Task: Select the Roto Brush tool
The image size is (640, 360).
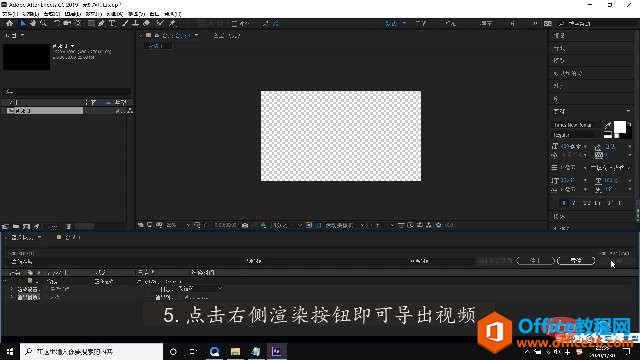Action: coord(160,24)
